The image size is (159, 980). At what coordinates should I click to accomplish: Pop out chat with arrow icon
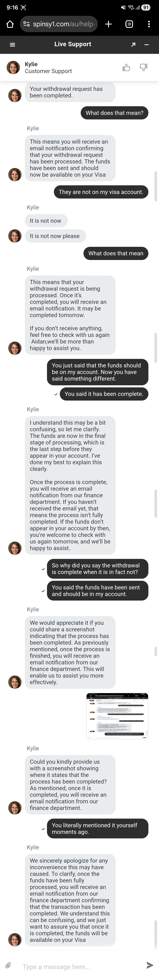(x=133, y=44)
